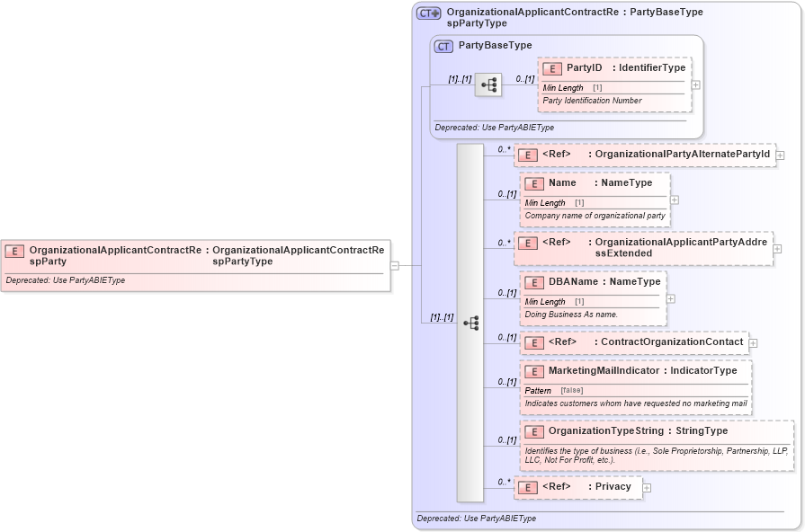805x532 pixels.
Task: Click the CT icon of PartyBaseType
Action: point(442,45)
